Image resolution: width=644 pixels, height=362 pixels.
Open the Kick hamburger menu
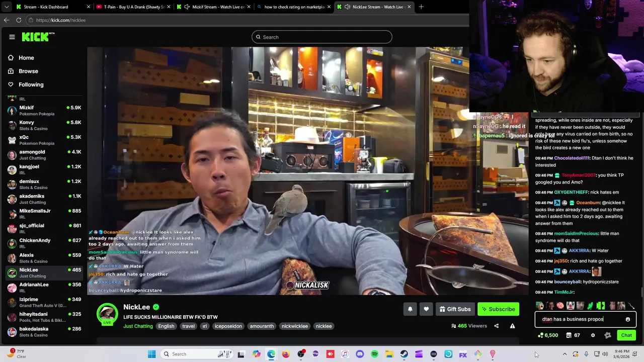12,37
